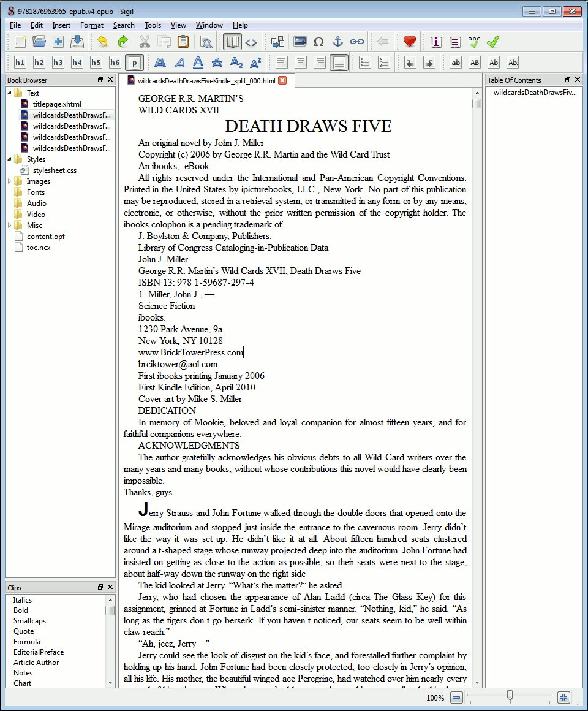Zoom in with plus button
This screenshot has width=588, height=711.
click(x=563, y=698)
